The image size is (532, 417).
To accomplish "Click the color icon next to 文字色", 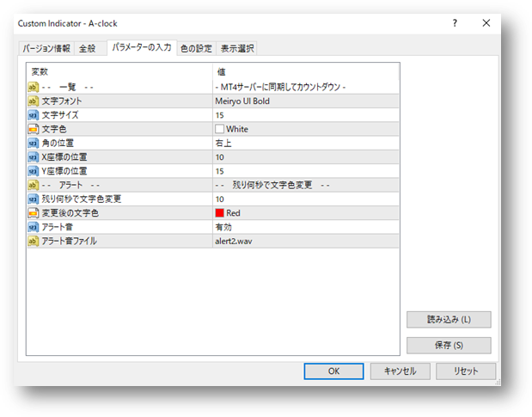I will pyautogui.click(x=33, y=129).
